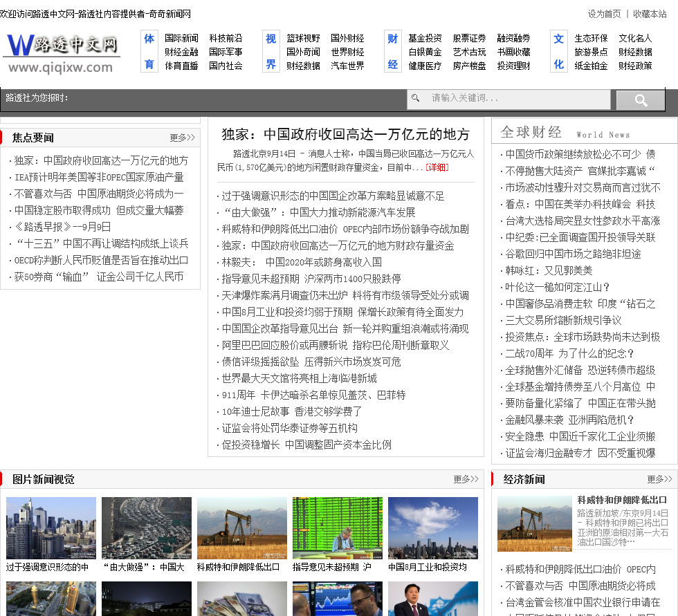The width and height of the screenshot is (678, 616).
Task: Click 设为首页 link at top
Action: (604, 14)
